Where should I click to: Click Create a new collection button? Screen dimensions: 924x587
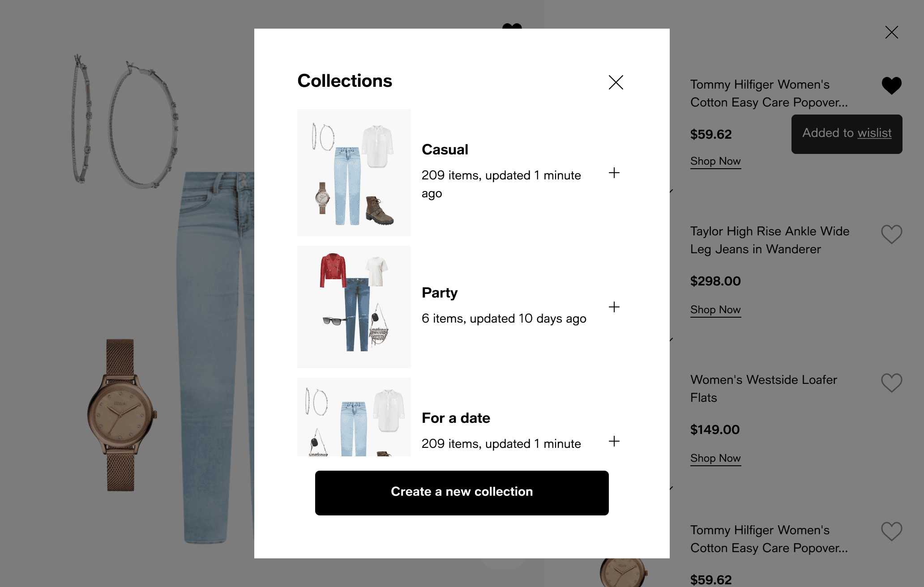(x=462, y=493)
